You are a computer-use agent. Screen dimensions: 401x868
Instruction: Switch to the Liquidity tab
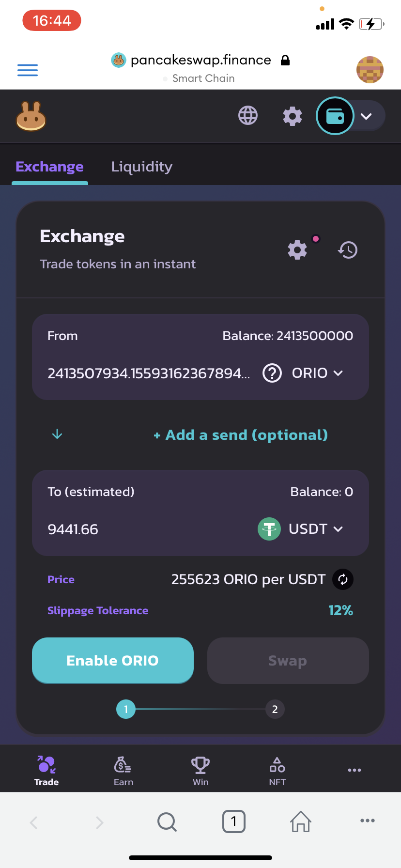pos(142,167)
